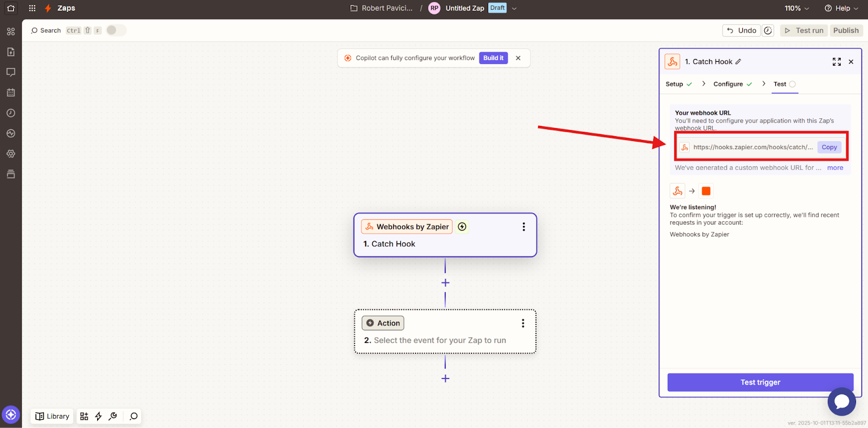
Task: Copy the webhook URL
Action: (829, 147)
